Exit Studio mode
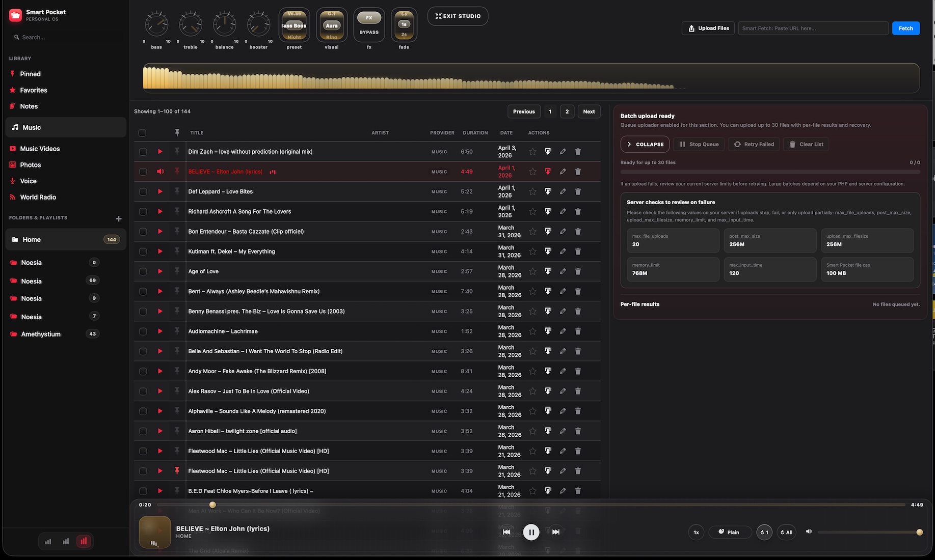The height and width of the screenshot is (560, 935). click(458, 16)
